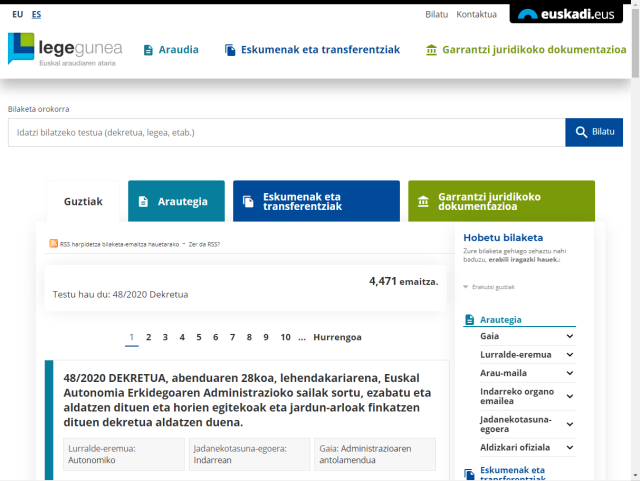Expand the Lurralde-eremua filter
The image size is (640, 481).
click(x=570, y=355)
